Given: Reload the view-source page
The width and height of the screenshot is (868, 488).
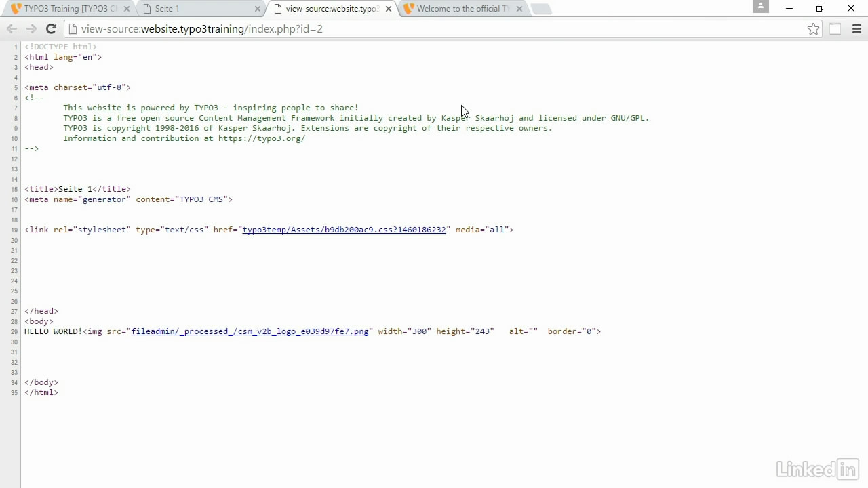Looking at the screenshot, I should pyautogui.click(x=51, y=28).
